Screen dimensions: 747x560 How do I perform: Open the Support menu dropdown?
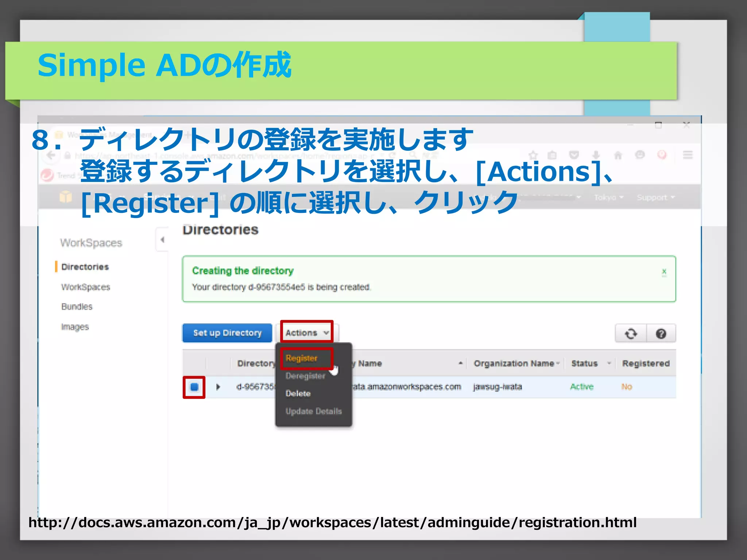point(655,197)
